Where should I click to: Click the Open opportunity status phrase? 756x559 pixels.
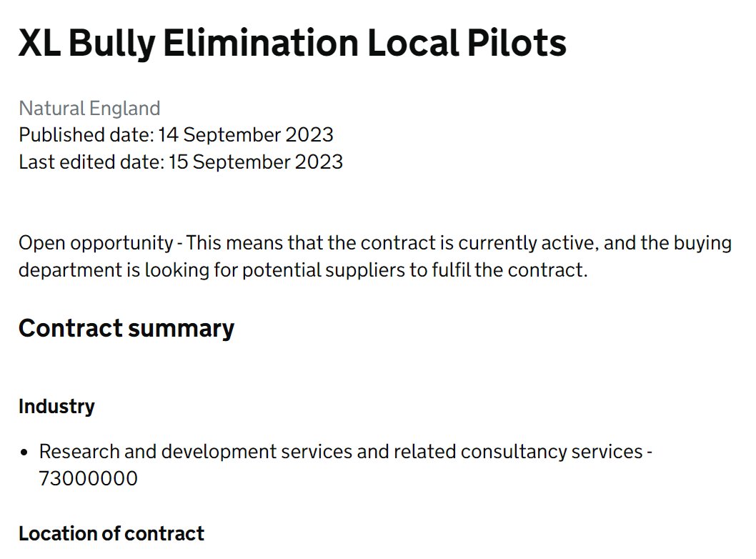pyautogui.click(x=96, y=243)
